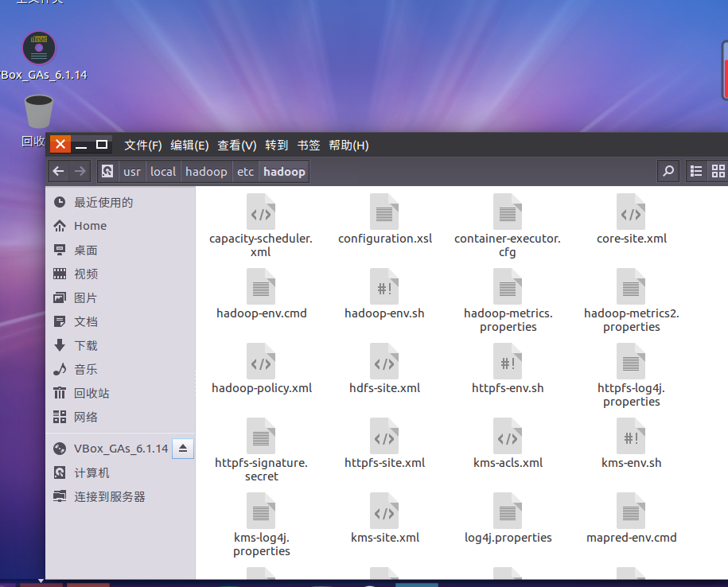728x587 pixels.
Task: Open 图片 in sidebar
Action: (120, 298)
